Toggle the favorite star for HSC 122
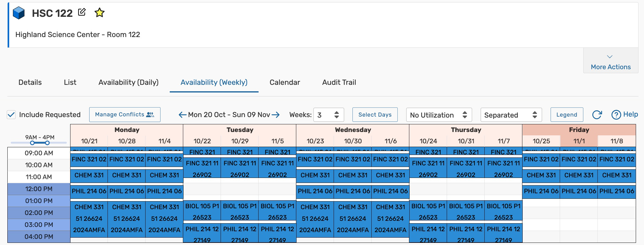The image size is (644, 245). click(x=100, y=13)
